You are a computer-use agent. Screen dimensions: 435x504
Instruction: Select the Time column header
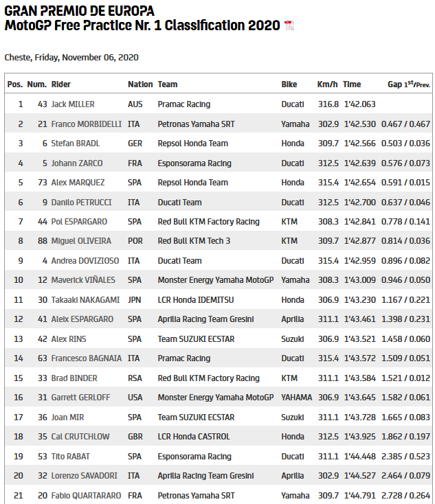tap(352, 84)
